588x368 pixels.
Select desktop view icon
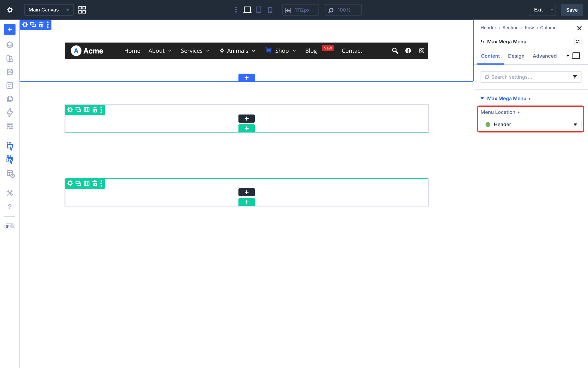[247, 10]
